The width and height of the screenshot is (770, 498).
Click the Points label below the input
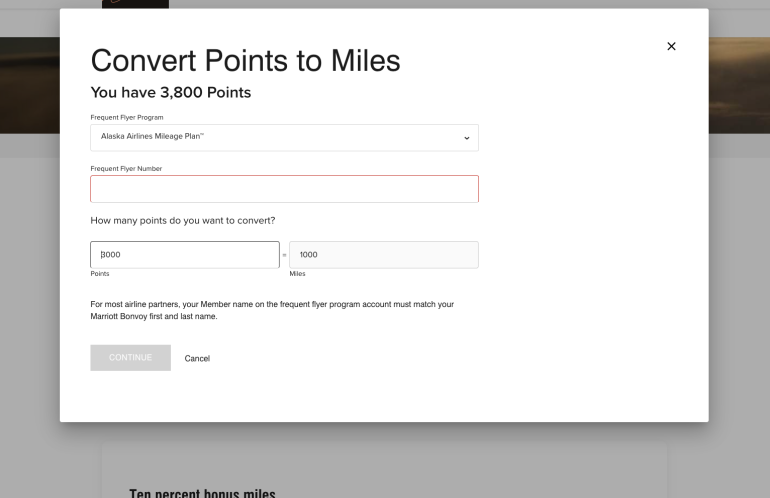click(100, 273)
